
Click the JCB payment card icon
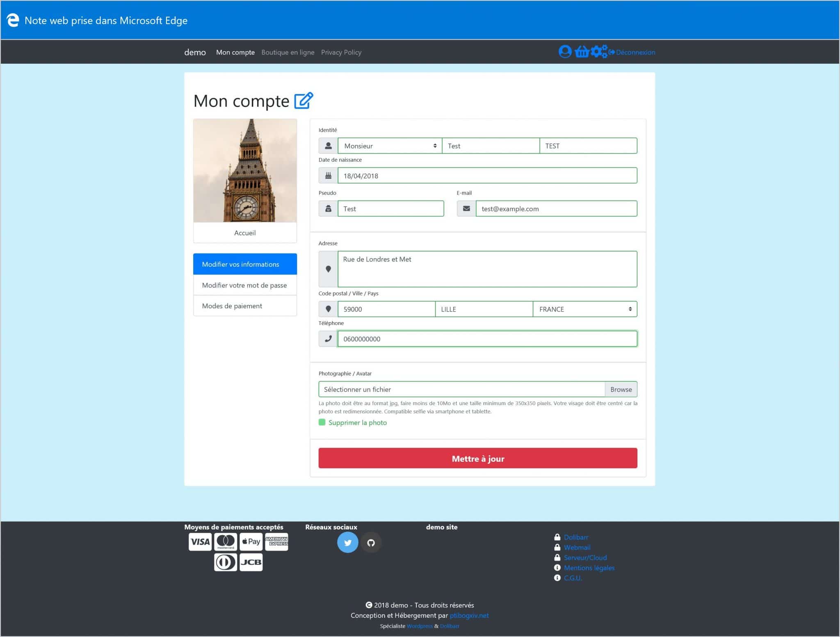click(x=251, y=562)
